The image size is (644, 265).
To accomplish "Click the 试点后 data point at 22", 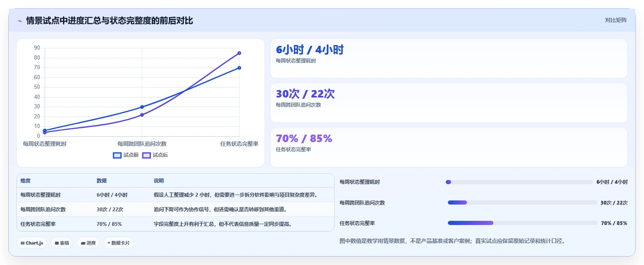I will tap(142, 115).
